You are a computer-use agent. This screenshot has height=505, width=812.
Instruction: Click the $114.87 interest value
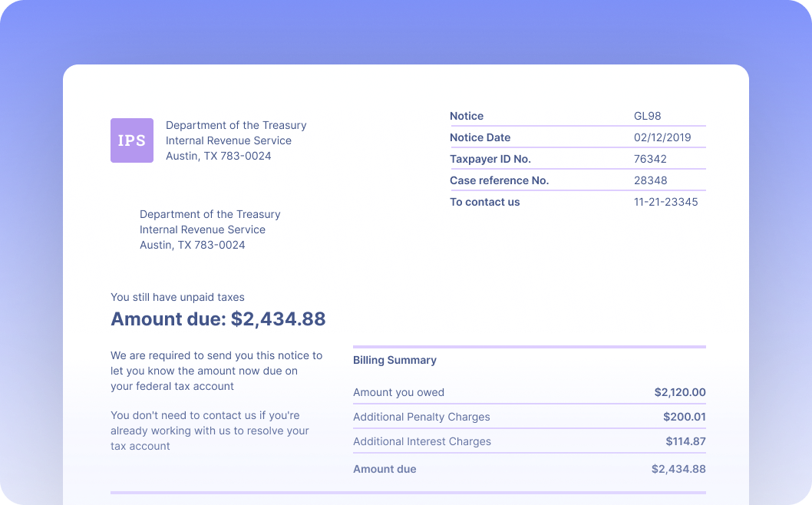click(685, 441)
